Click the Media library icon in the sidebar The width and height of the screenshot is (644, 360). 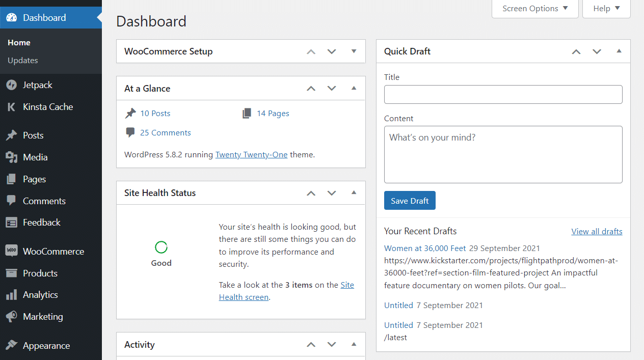pos(11,157)
